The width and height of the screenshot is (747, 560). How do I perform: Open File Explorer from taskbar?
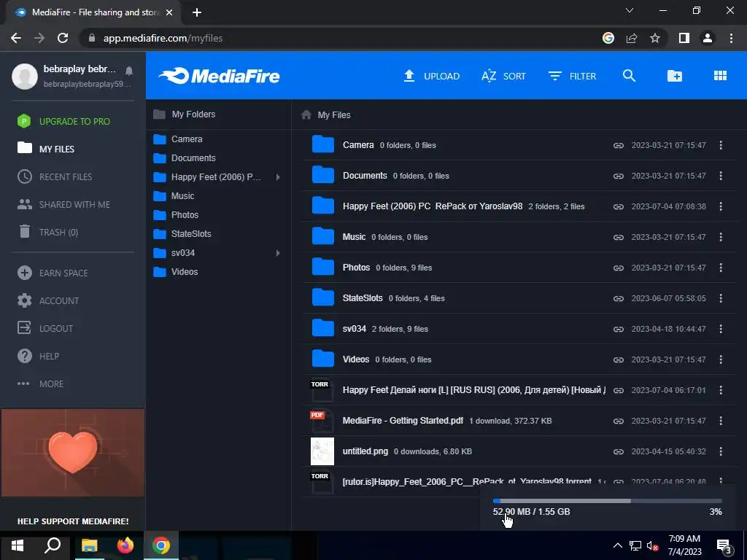89,545
